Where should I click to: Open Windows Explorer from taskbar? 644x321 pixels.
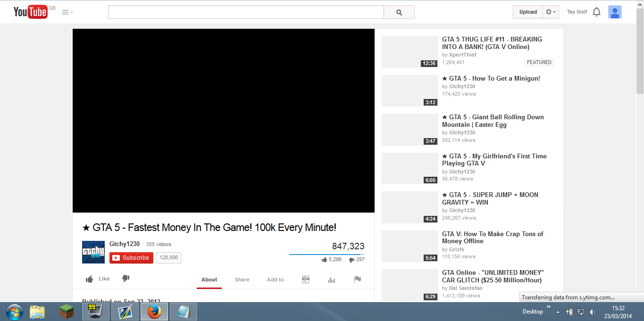[x=37, y=312]
